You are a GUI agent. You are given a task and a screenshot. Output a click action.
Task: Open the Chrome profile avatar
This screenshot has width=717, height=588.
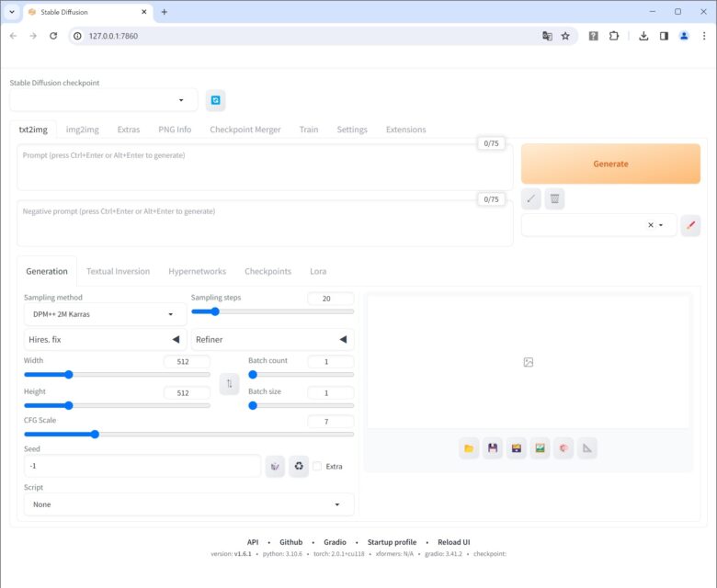684,36
